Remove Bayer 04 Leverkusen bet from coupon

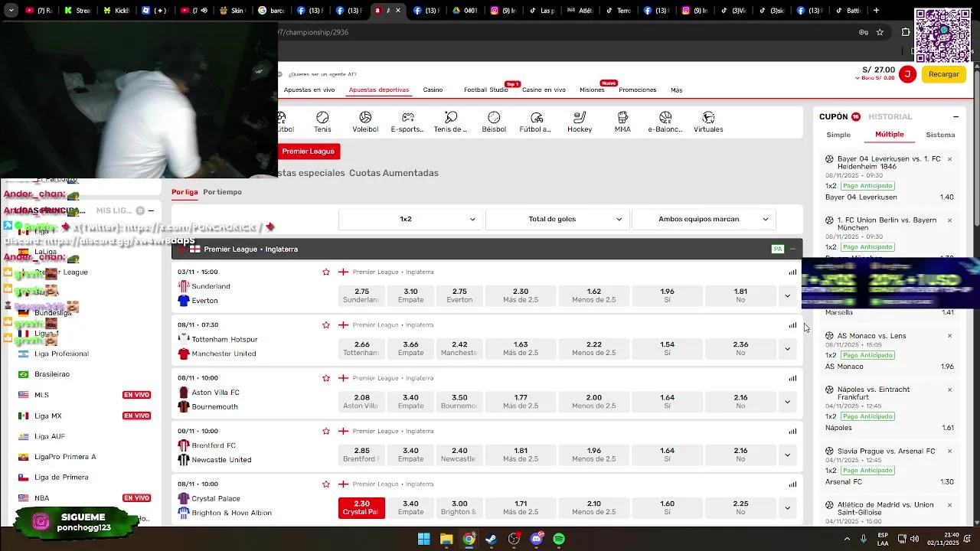click(x=949, y=159)
